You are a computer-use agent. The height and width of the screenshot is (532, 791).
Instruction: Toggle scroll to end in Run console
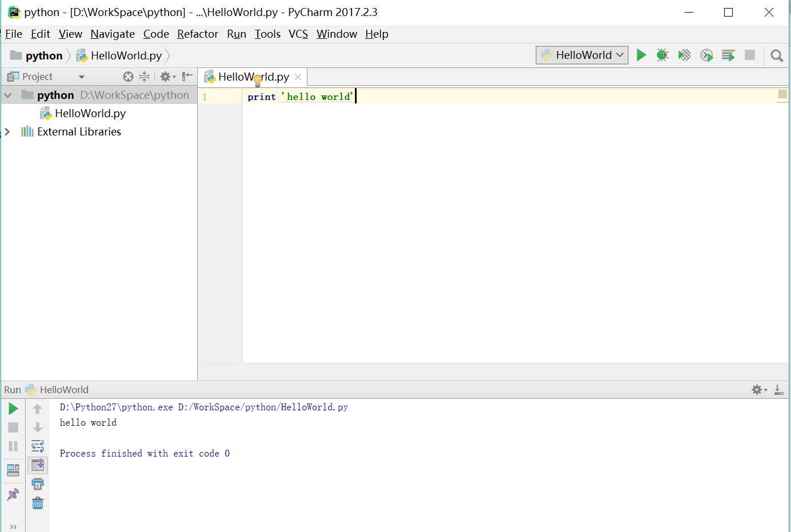coord(38,465)
